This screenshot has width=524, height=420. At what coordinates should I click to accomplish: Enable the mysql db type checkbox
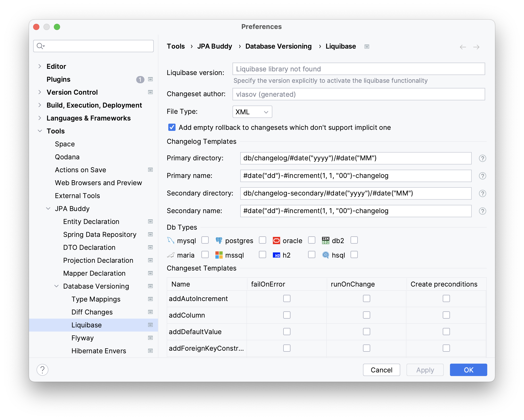(205, 240)
